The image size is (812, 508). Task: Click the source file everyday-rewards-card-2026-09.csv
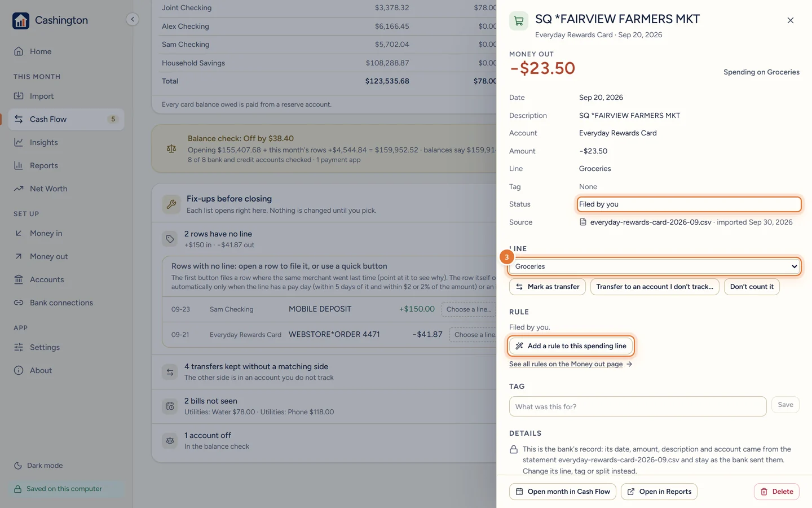click(651, 222)
